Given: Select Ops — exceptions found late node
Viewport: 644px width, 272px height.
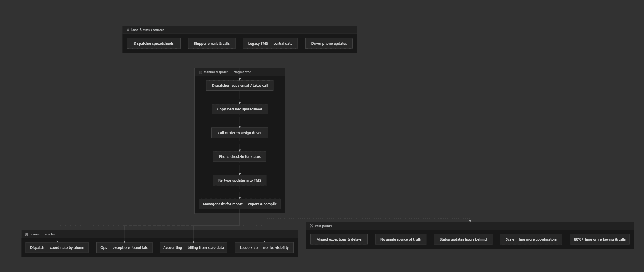Looking at the screenshot, I should click(x=124, y=248).
